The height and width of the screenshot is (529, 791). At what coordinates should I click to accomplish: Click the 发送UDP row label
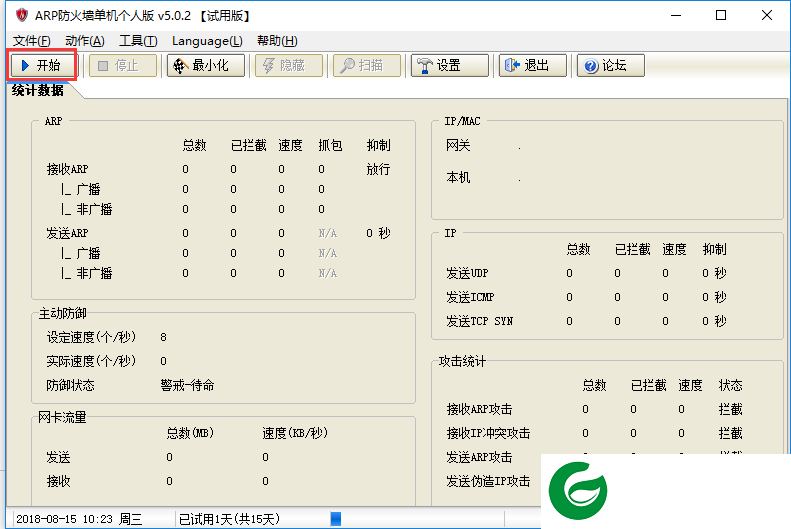click(x=467, y=273)
